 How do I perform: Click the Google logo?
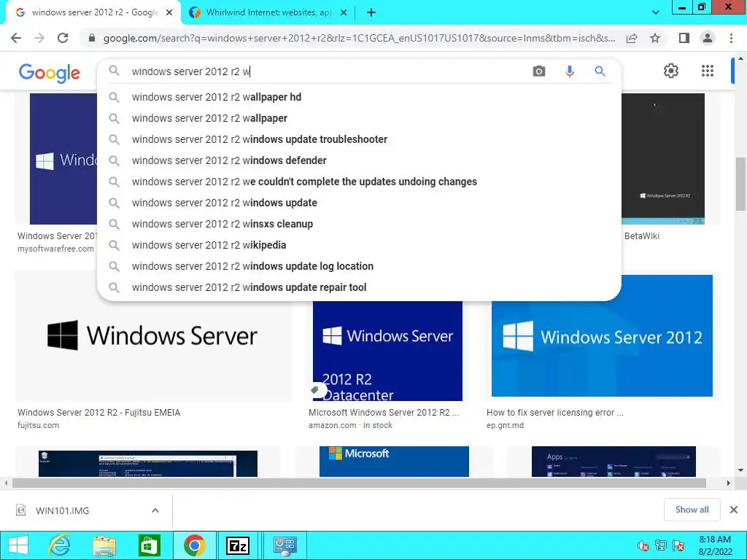coord(50,73)
